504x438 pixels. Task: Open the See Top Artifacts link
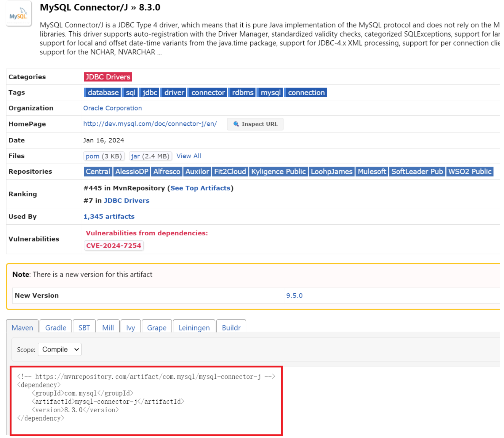[200, 188]
